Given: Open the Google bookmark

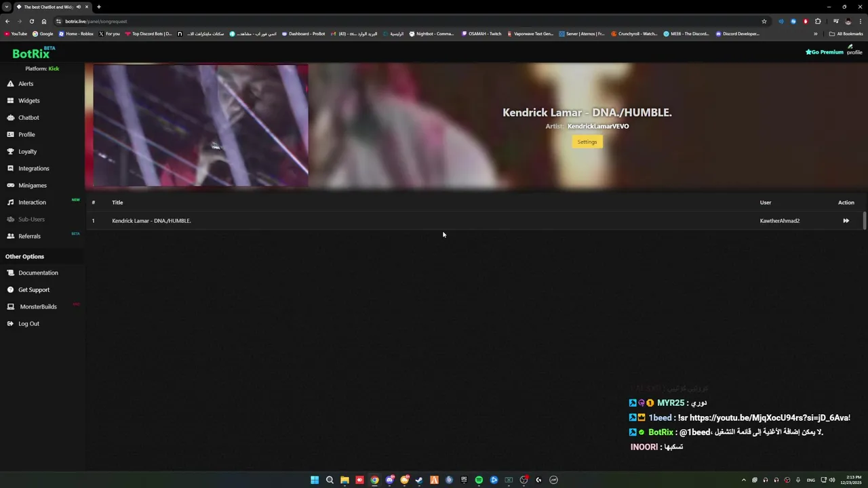Looking at the screenshot, I should tap(43, 34).
